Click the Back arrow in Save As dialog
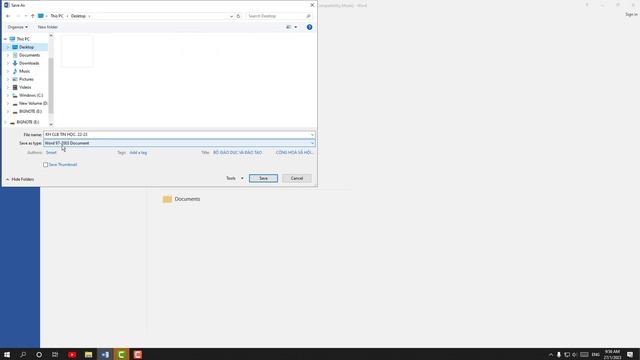The width and height of the screenshot is (640, 360). pyautogui.click(x=8, y=16)
